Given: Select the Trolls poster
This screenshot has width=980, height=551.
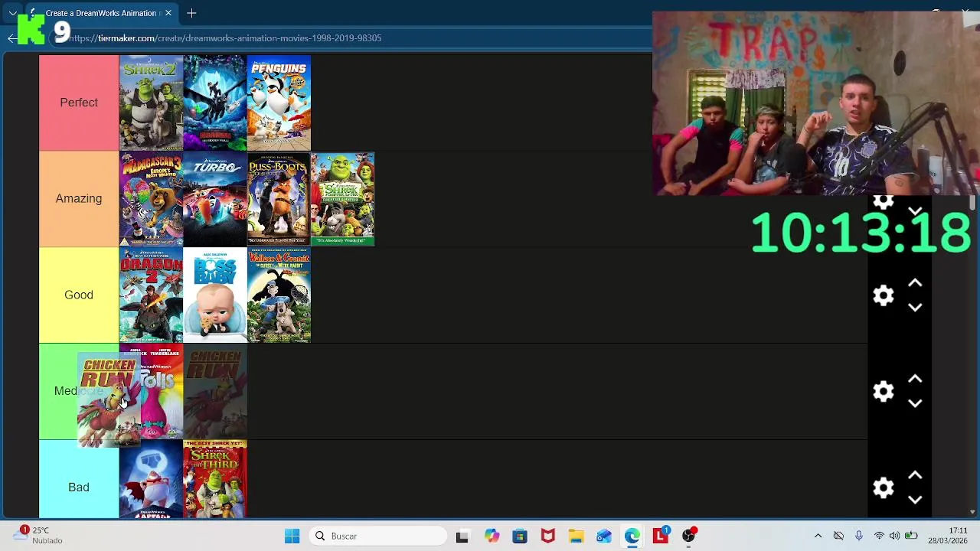Looking at the screenshot, I should [x=162, y=392].
